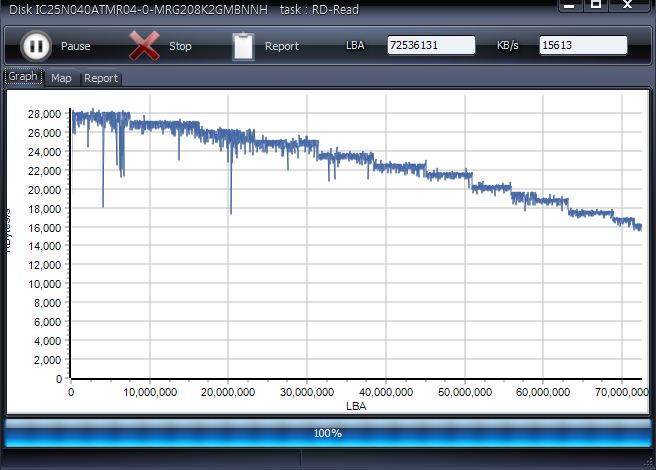
Task: Click the 28,000 y-axis label
Action: pos(45,114)
